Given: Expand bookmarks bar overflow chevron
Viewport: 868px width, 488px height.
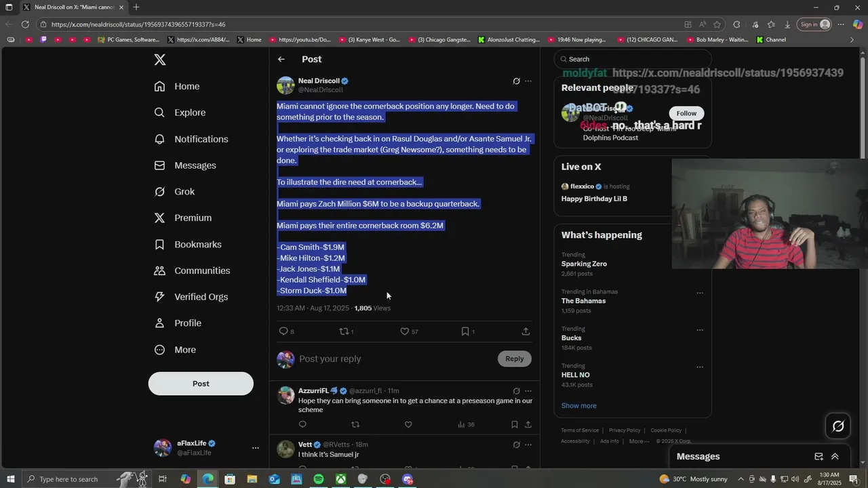Looking at the screenshot, I should pos(852,40).
